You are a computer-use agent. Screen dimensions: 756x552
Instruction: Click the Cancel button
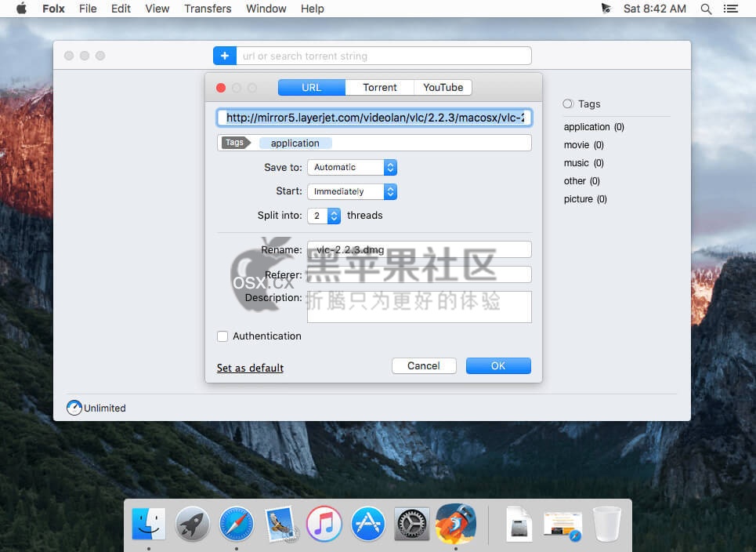tap(424, 365)
